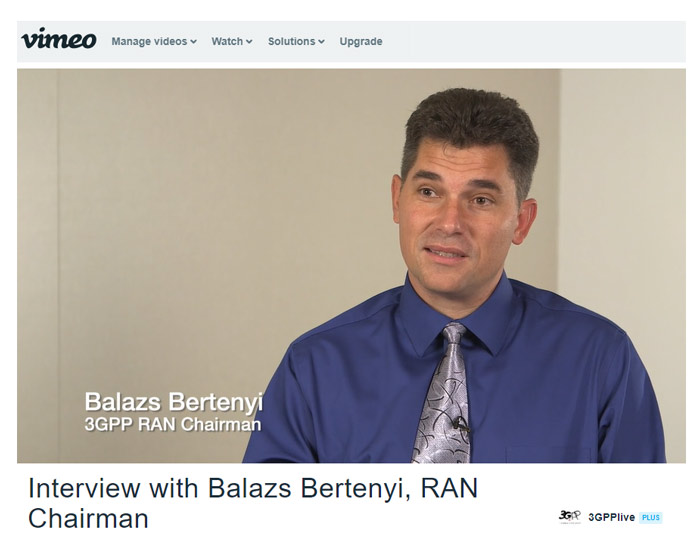Image resolution: width=700 pixels, height=544 pixels.
Task: Click the 3GPP channel logo avatar
Action: tap(570, 517)
